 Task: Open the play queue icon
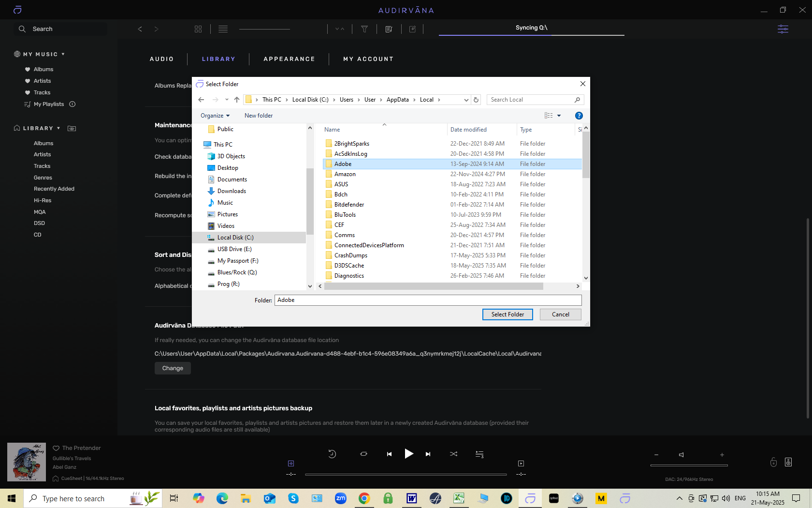[479, 454]
